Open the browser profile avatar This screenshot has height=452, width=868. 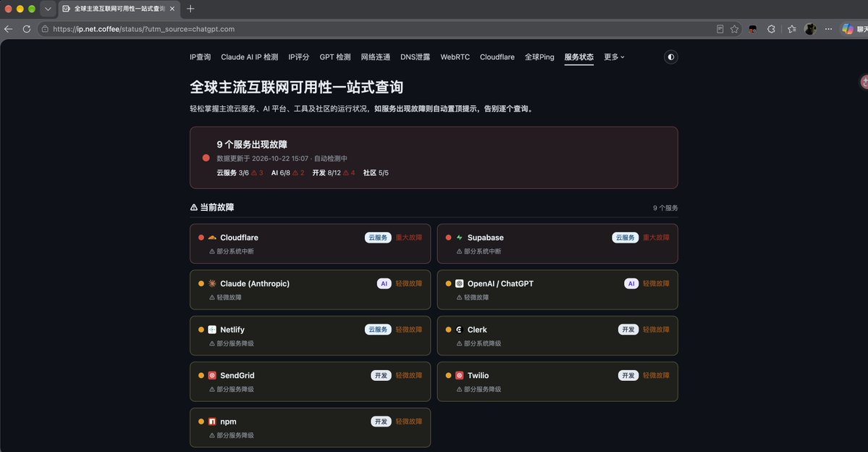click(x=810, y=29)
